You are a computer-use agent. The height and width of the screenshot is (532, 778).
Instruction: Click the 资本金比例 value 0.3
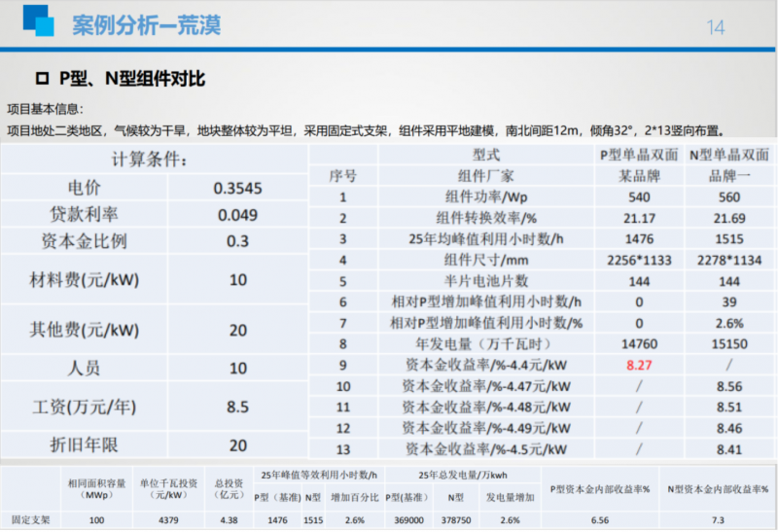pyautogui.click(x=238, y=241)
